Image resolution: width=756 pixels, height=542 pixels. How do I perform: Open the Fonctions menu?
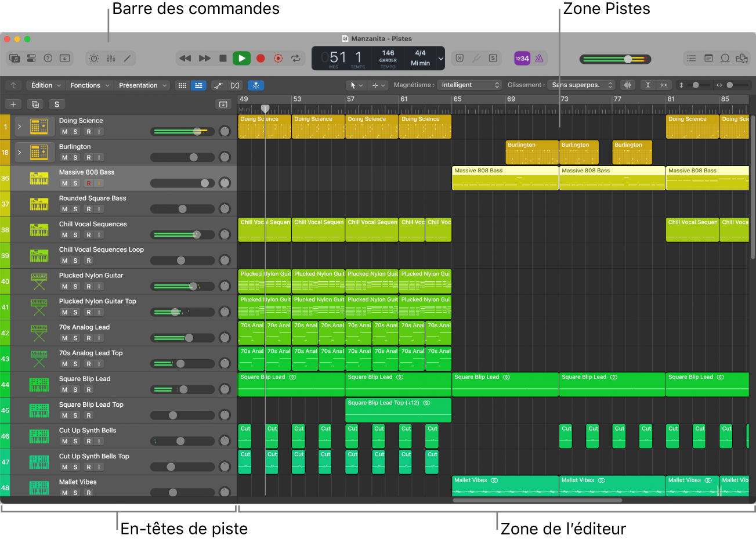point(89,85)
